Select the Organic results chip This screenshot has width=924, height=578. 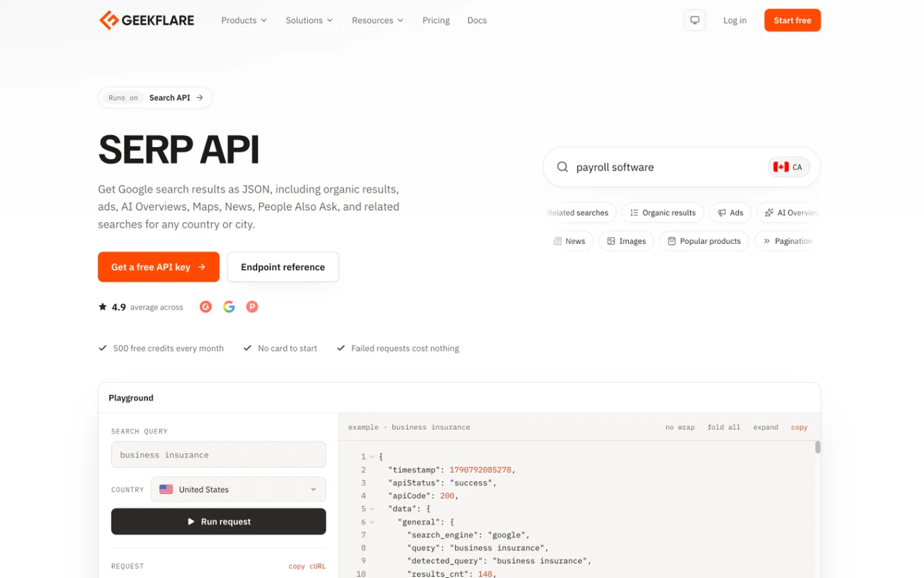tap(663, 213)
